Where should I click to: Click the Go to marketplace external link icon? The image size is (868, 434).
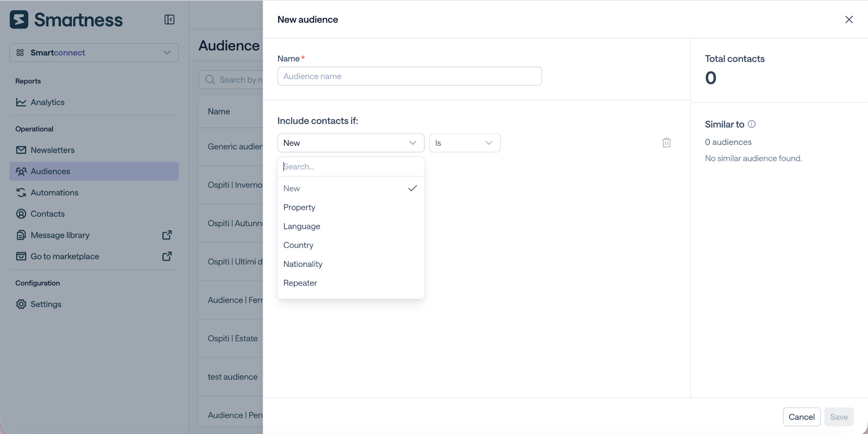[x=167, y=256]
